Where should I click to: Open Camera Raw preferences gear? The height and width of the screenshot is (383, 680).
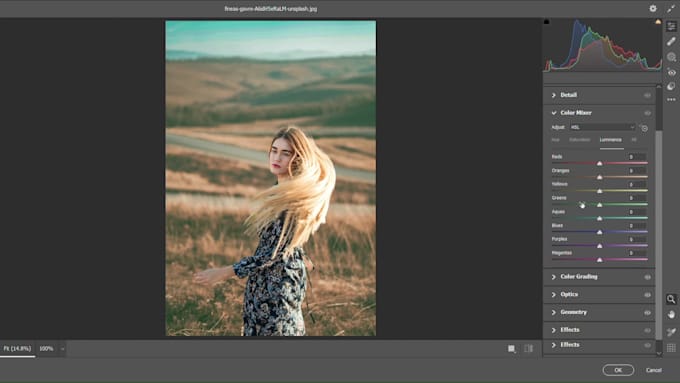click(653, 8)
